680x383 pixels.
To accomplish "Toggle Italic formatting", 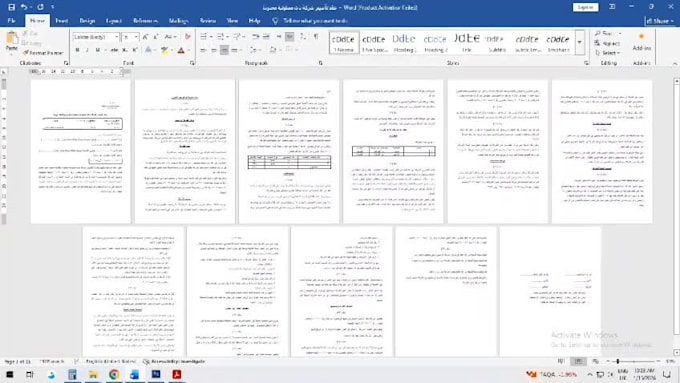I will [x=87, y=50].
